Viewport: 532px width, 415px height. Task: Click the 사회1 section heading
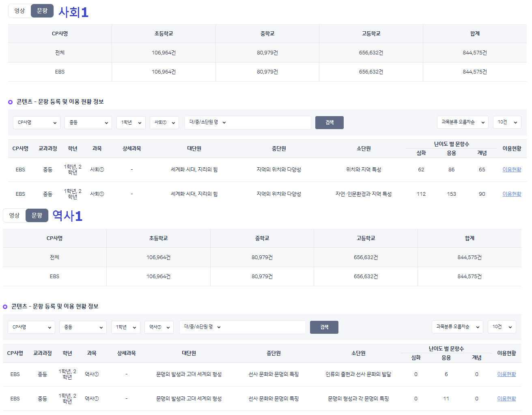click(x=73, y=12)
